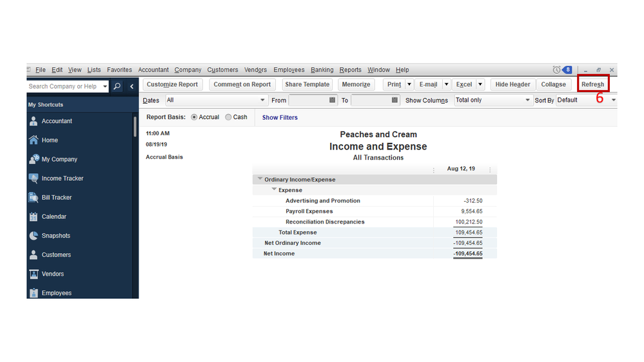Viewport: 644px width, 362px height.
Task: Click the Payroll Expenses amount 9,554.65
Action: pyautogui.click(x=471, y=211)
